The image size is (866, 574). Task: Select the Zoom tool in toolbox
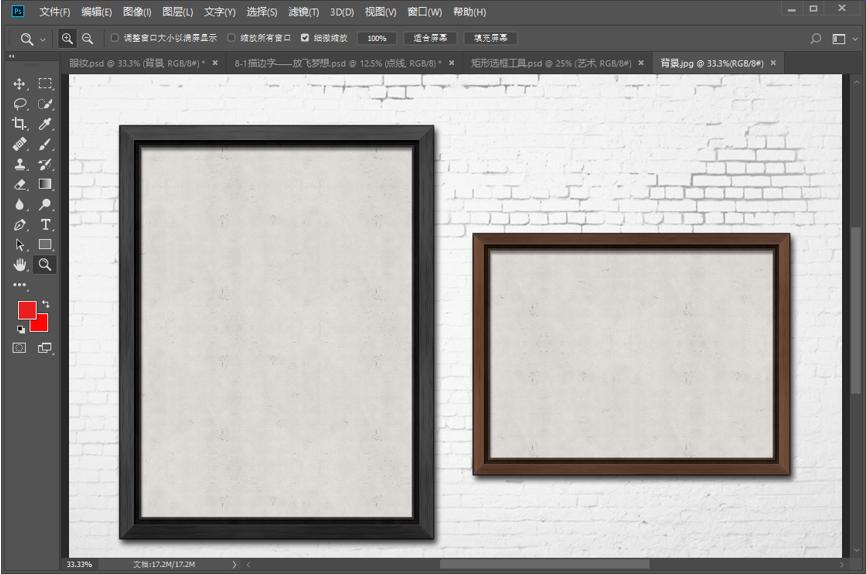(x=45, y=265)
